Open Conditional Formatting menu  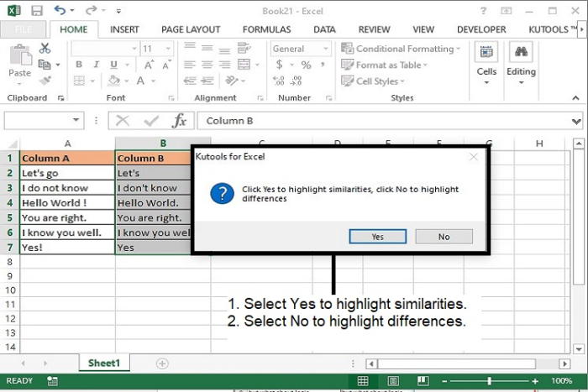tap(401, 49)
